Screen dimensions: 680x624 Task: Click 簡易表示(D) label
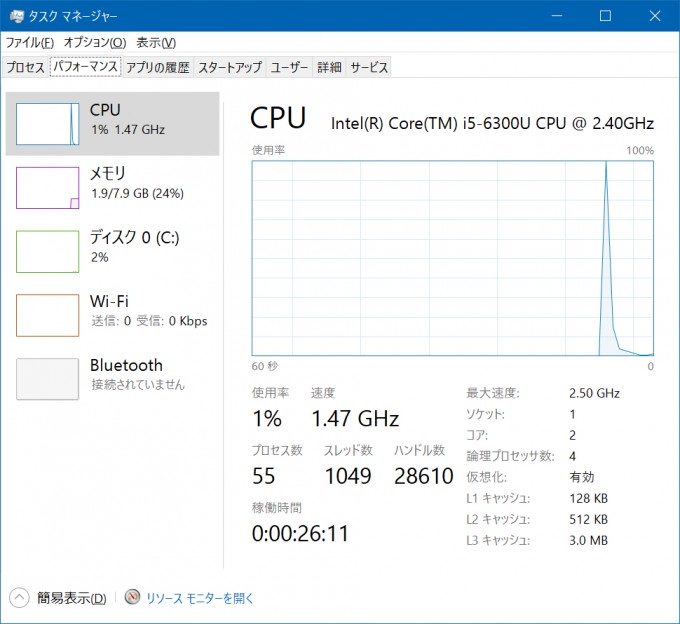point(72,598)
